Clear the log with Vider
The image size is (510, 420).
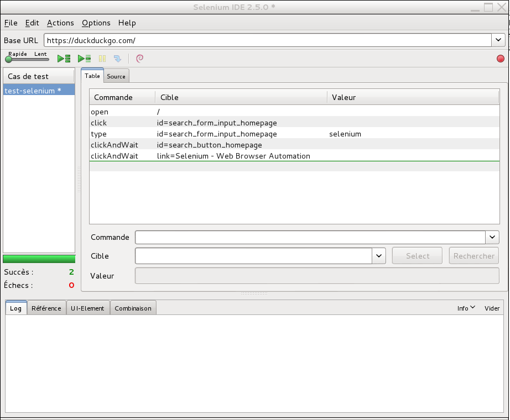pos(492,308)
